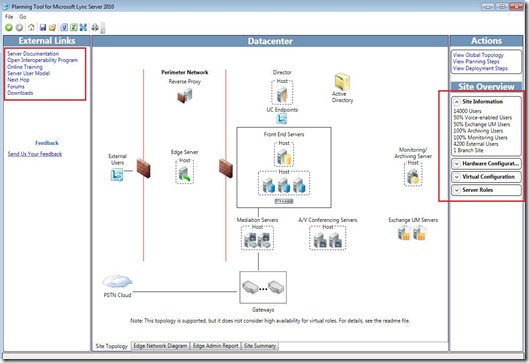529x363 pixels.
Task: Select the External Users icon
Action: coord(117,175)
